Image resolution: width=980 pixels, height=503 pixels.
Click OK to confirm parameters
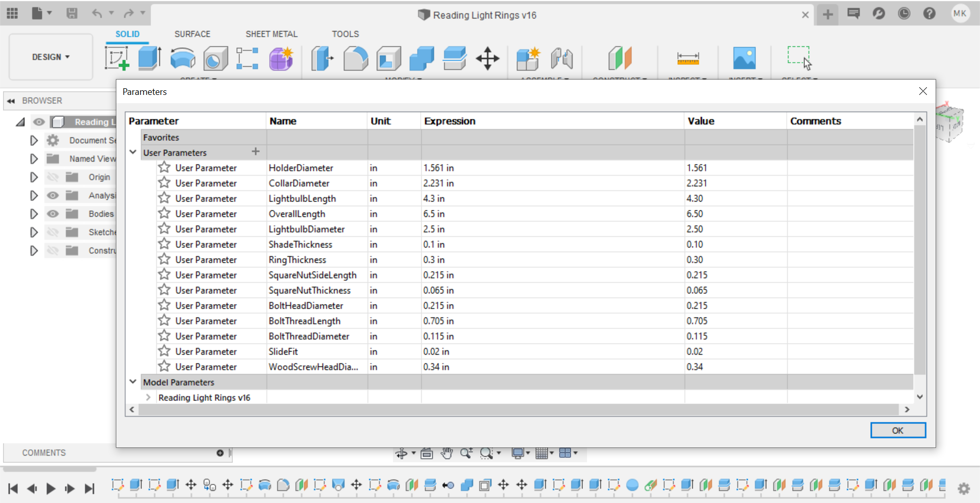pos(898,430)
